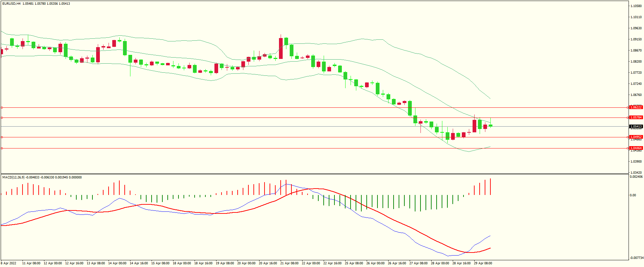Screen dimensions: 644x267
Task: Click the 1.04464 red price label
Action: pyautogui.click(x=636, y=148)
